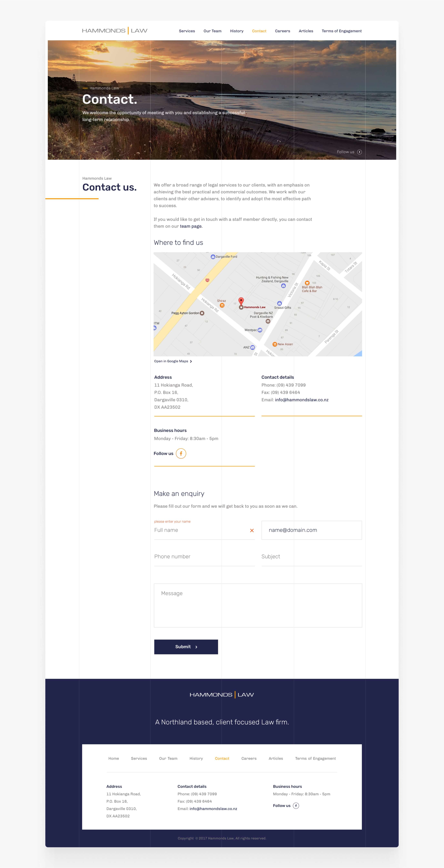Click 'Follow us' text in hero banner

(x=346, y=152)
